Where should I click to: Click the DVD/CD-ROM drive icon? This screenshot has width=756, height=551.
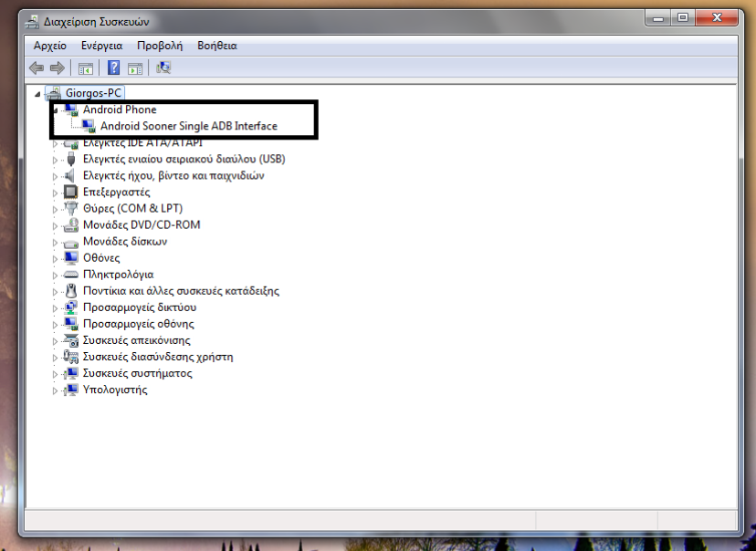[71, 225]
